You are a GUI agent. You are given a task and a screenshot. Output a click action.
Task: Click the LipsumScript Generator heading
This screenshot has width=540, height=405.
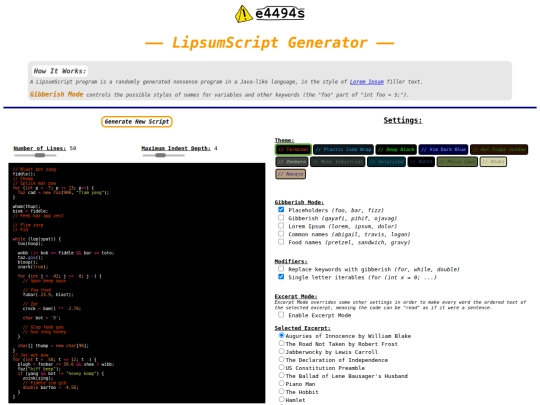(269, 43)
